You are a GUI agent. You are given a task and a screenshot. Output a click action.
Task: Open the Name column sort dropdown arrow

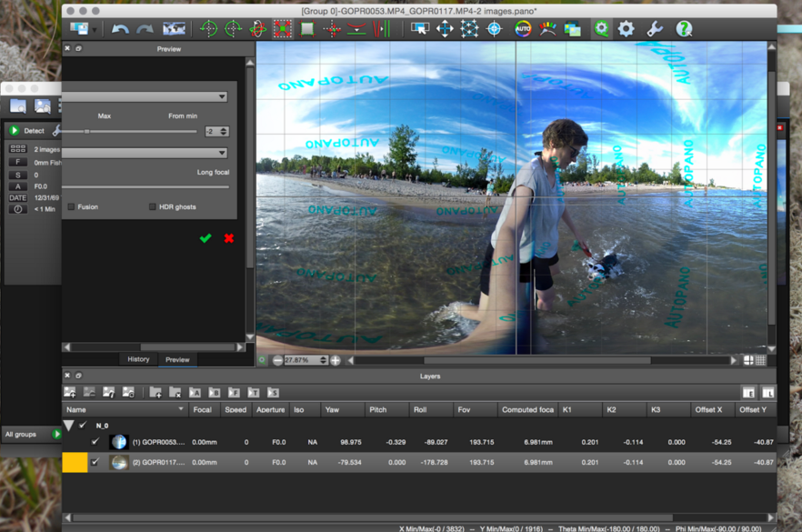[x=181, y=408]
